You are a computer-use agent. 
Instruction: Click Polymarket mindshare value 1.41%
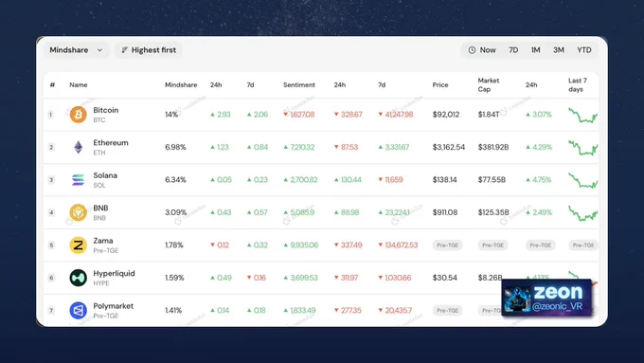coord(173,310)
